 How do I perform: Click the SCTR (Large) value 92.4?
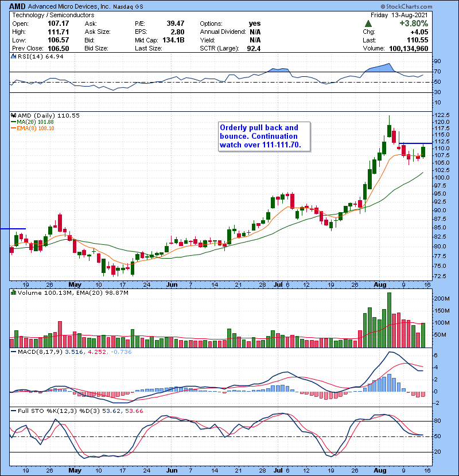tap(254, 49)
